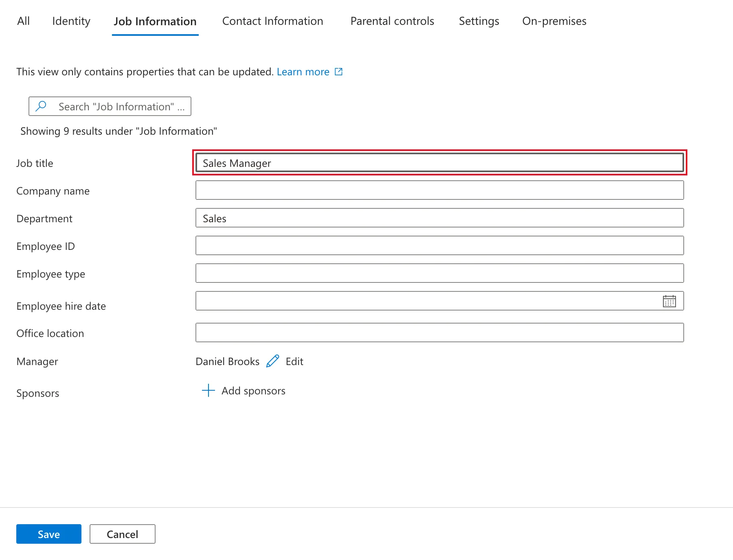Open the Parental controls tab
Screen dimensions: 733x560
pos(392,21)
